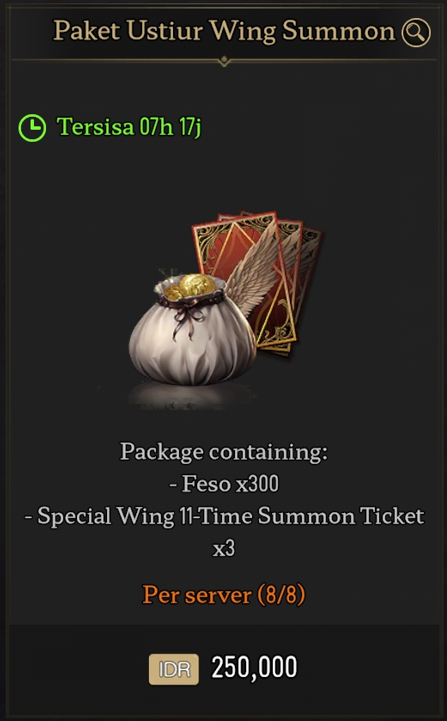Click the diamond ornament under the title
This screenshot has width=447, height=721.
(x=224, y=60)
